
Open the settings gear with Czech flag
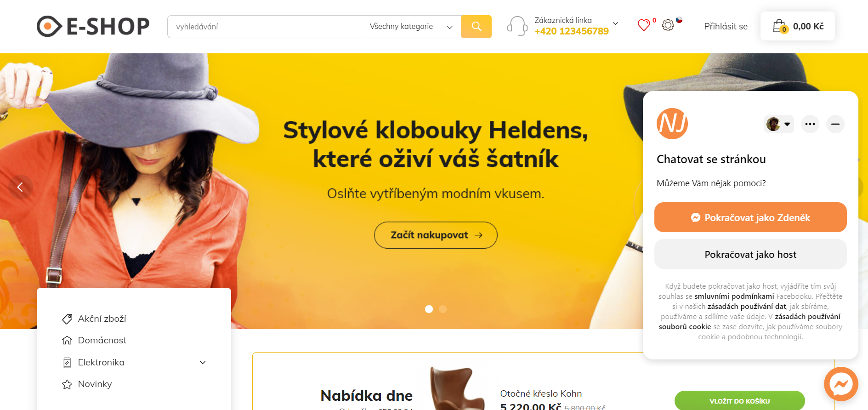pos(668,25)
